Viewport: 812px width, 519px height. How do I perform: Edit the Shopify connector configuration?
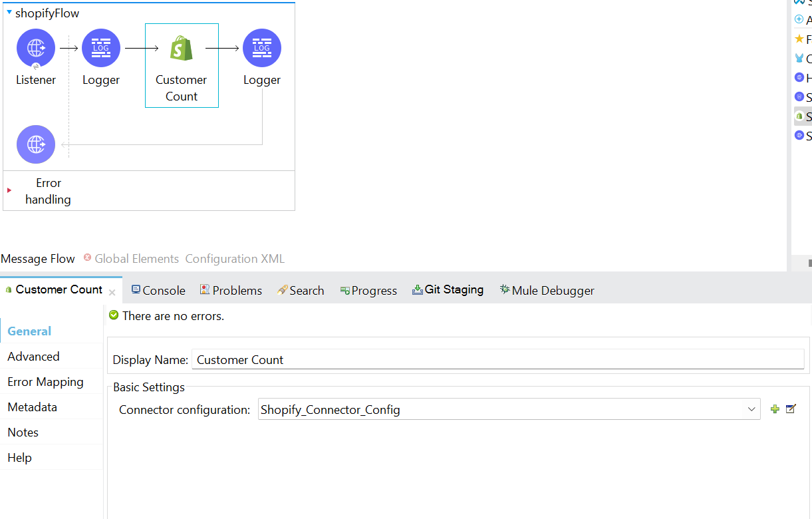tap(791, 409)
